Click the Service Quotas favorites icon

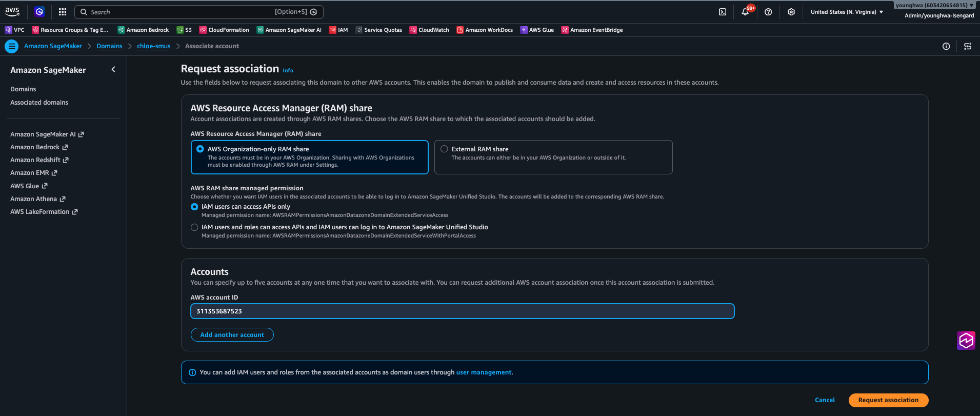359,30
